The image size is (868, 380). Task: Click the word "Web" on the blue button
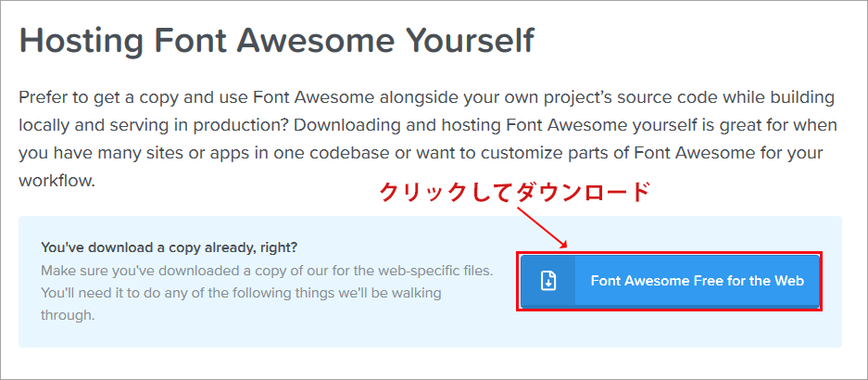787,281
